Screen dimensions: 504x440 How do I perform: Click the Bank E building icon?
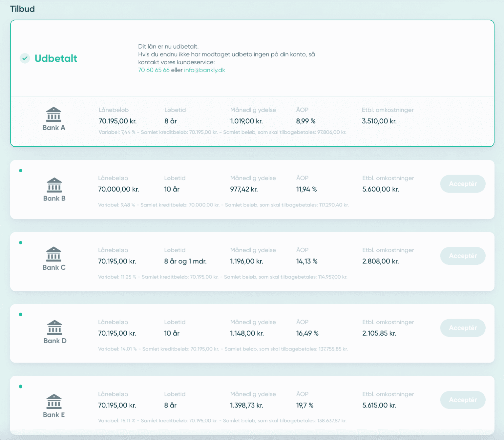tap(54, 401)
